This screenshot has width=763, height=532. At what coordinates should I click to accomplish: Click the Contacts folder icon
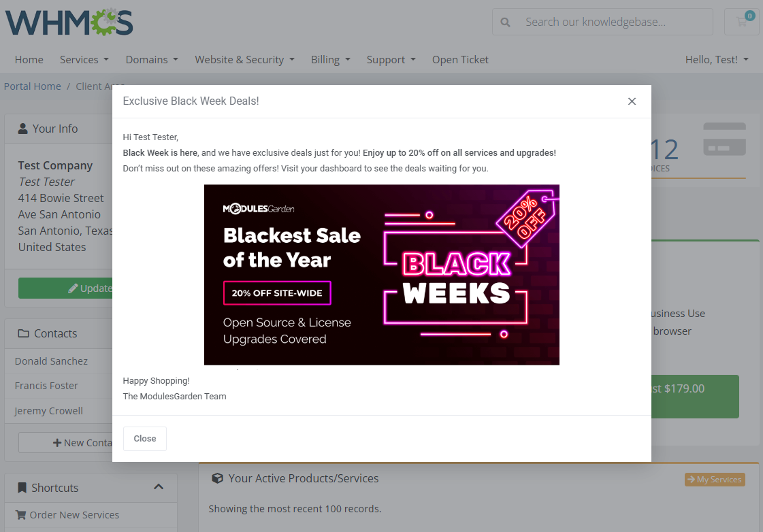[23, 333]
